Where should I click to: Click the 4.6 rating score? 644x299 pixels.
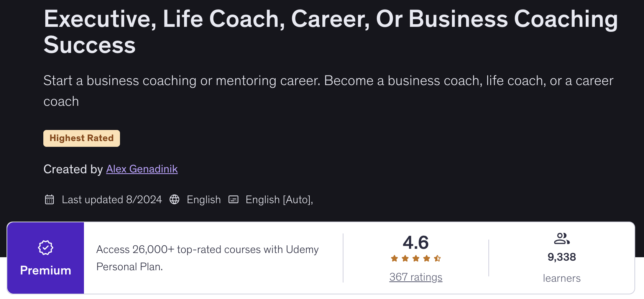coord(416,243)
